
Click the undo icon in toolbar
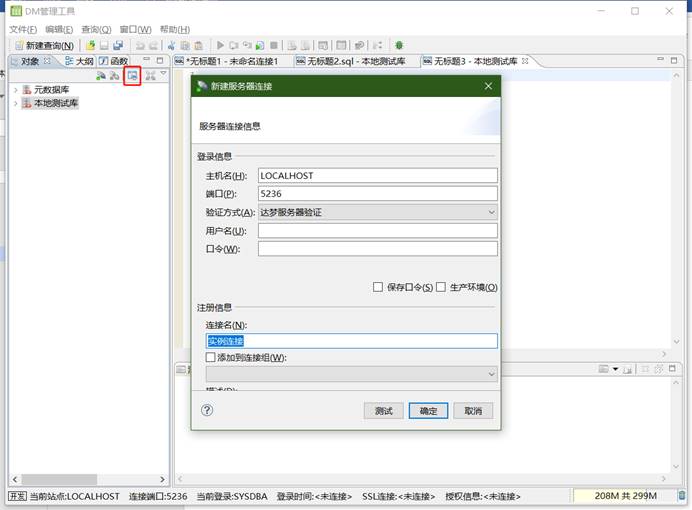tap(140, 45)
